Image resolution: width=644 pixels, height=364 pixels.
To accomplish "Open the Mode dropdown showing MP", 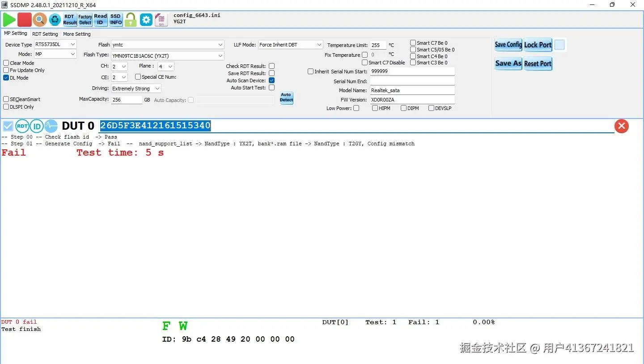I will [55, 54].
